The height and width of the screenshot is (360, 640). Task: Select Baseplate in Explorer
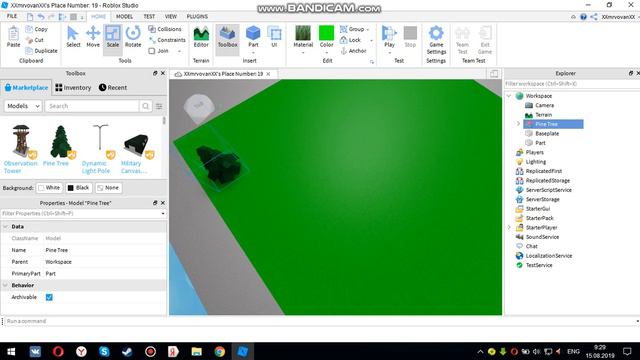547,133
